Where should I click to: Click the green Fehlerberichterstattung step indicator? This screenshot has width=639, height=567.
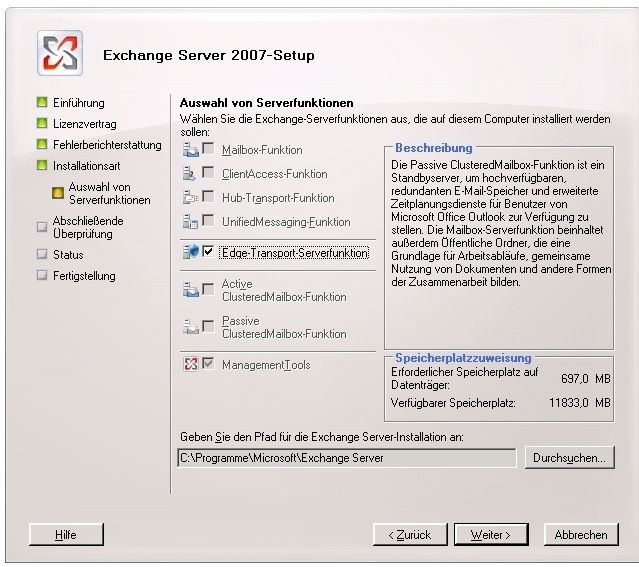tap(42, 144)
